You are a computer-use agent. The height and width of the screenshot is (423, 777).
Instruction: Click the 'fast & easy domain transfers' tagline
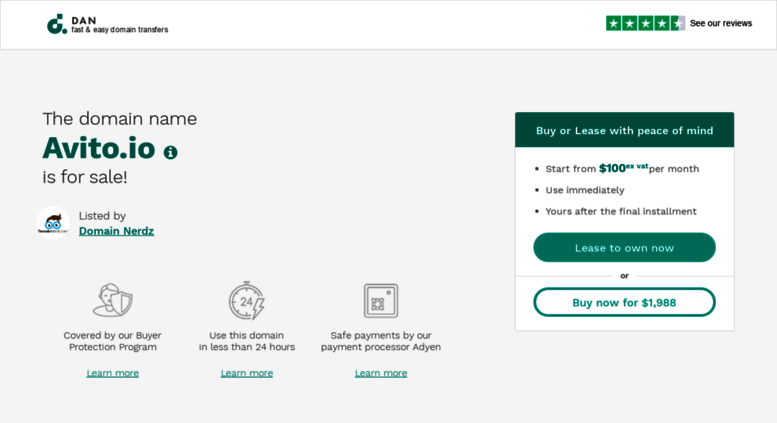(x=119, y=30)
